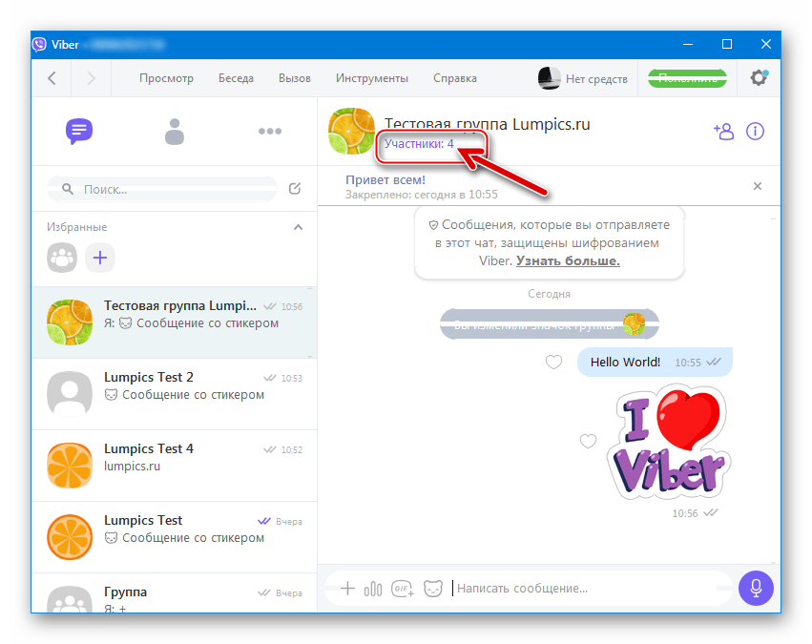This screenshot has width=812, height=644.
Task: Open the Узнать больше link
Action: (568, 260)
